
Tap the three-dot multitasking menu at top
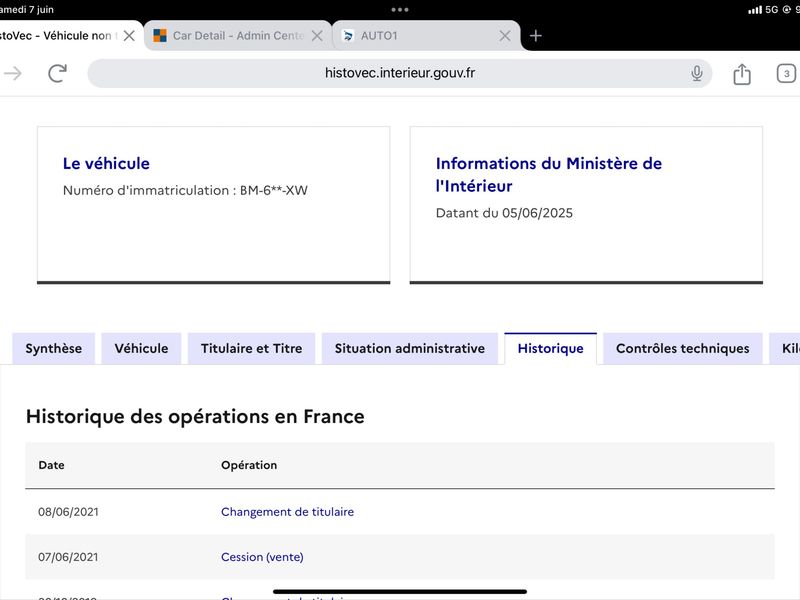click(399, 10)
